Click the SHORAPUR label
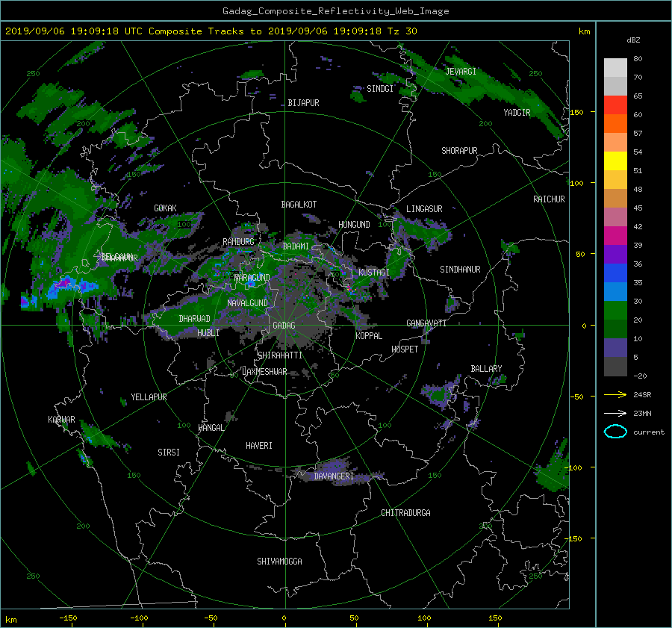 tap(459, 151)
